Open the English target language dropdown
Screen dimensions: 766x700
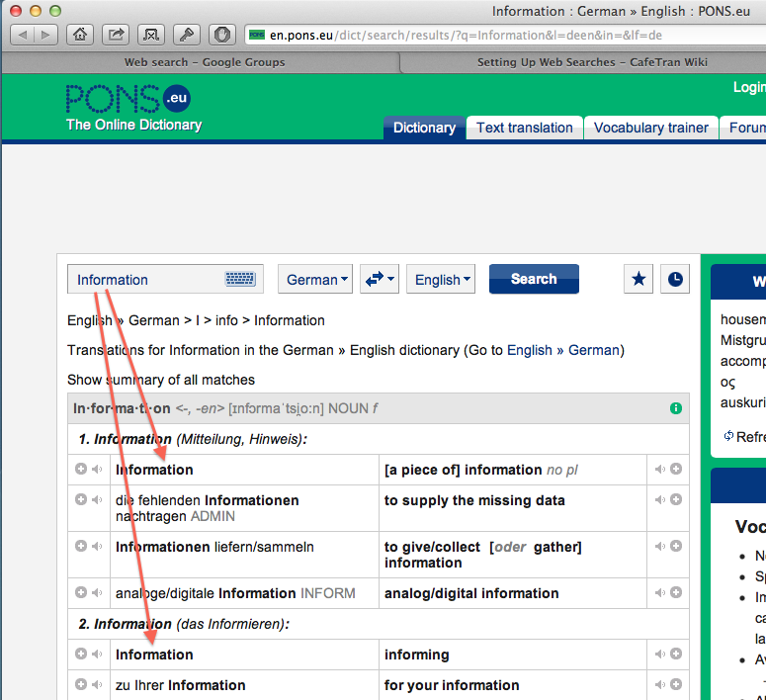pos(441,280)
